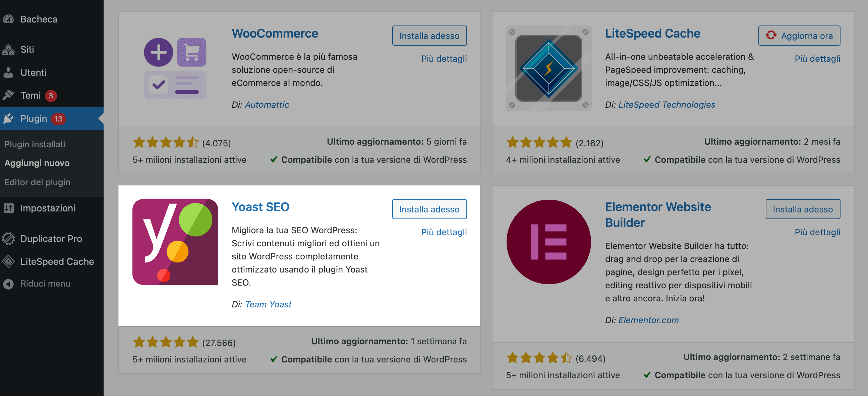Screen dimensions: 868x396
Task: Click the Duplicator Pro gear icon
Action: 8,239
